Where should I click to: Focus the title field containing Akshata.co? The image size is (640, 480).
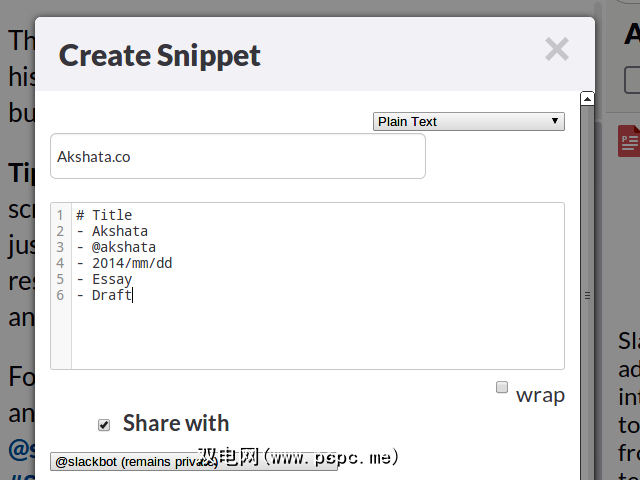tap(238, 157)
